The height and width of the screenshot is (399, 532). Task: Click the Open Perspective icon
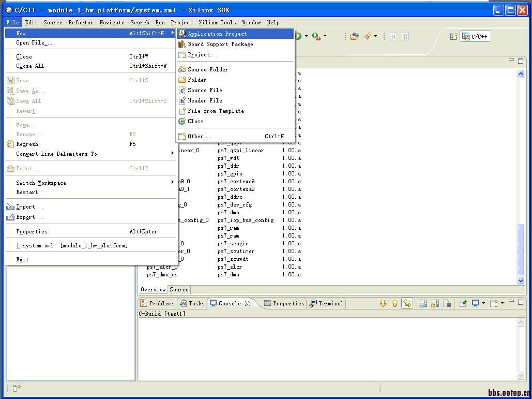tap(453, 36)
